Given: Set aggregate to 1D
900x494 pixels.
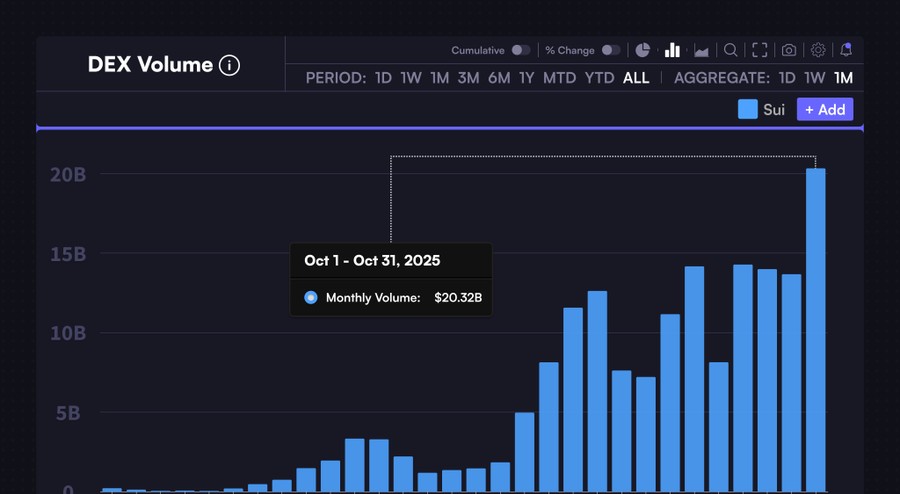Looking at the screenshot, I should tap(787, 78).
